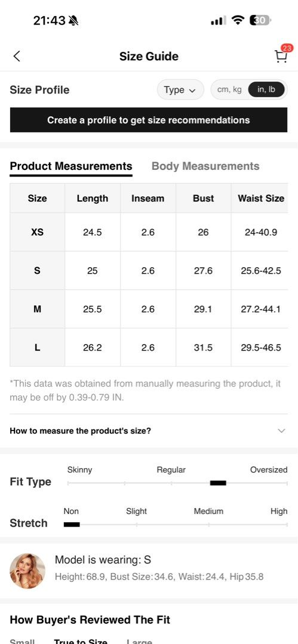Tap the cart badge showing 23

point(287,48)
